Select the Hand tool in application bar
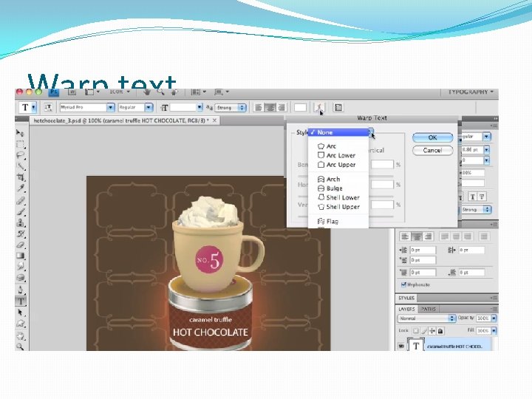The image size is (532, 399). pos(147,92)
